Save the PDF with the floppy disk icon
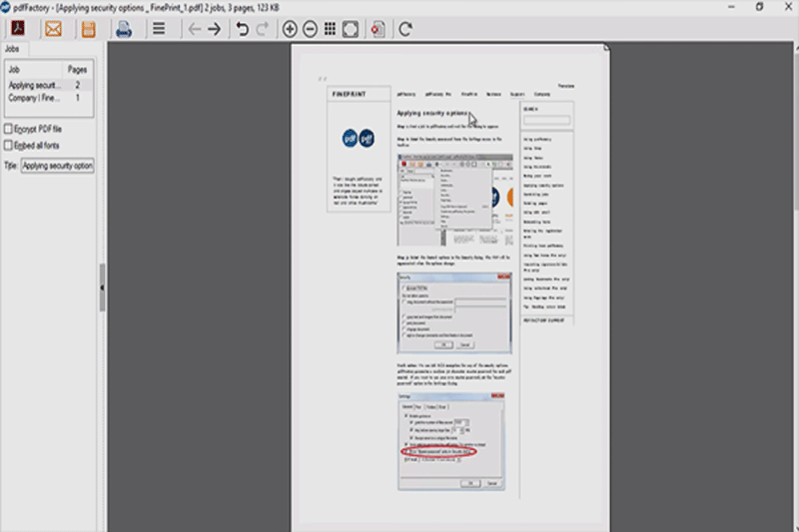The width and height of the screenshot is (799, 532). click(88, 29)
